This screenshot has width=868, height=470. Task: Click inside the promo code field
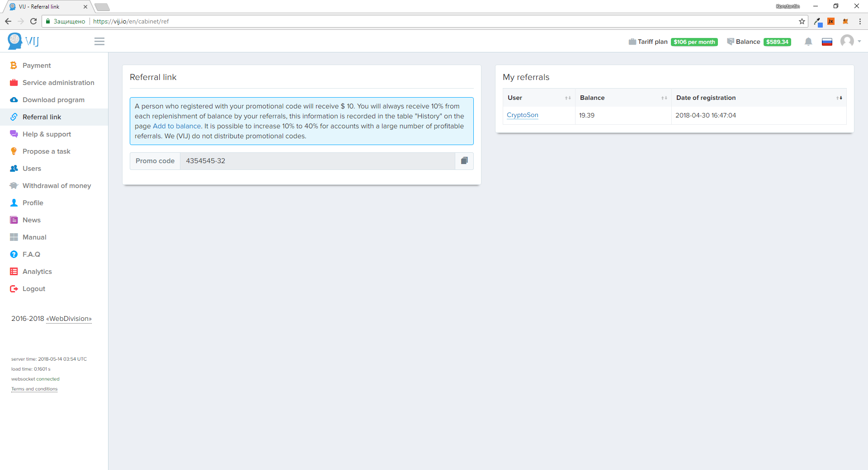tap(317, 161)
